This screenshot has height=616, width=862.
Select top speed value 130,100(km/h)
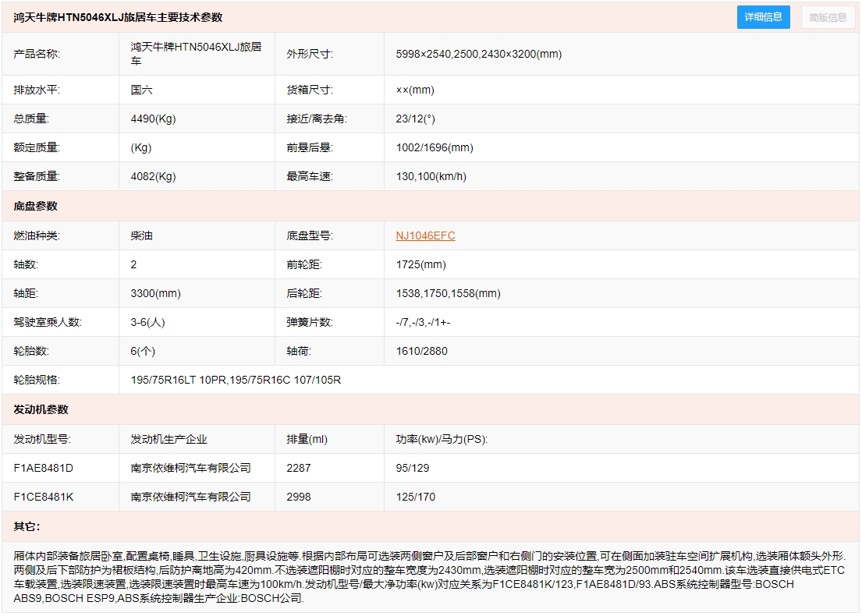pyautogui.click(x=431, y=176)
